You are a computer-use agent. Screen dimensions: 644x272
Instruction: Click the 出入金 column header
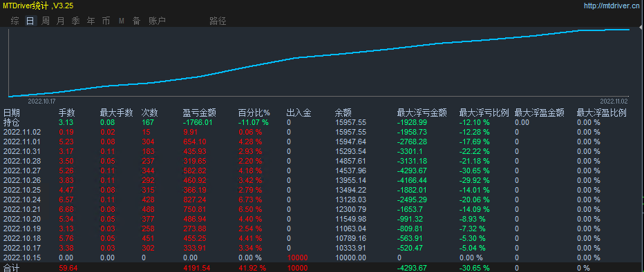coord(299,113)
